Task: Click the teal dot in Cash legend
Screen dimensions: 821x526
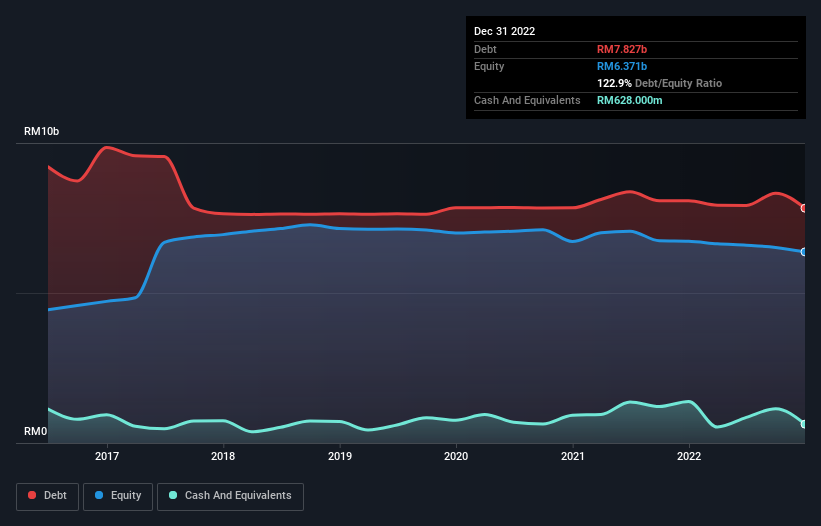Action: pyautogui.click(x=173, y=495)
